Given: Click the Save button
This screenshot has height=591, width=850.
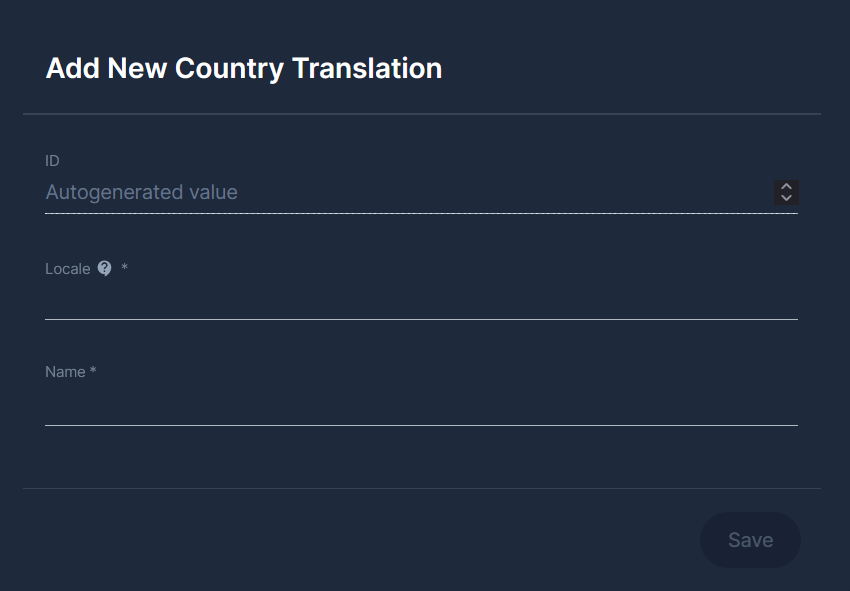Looking at the screenshot, I should (750, 540).
